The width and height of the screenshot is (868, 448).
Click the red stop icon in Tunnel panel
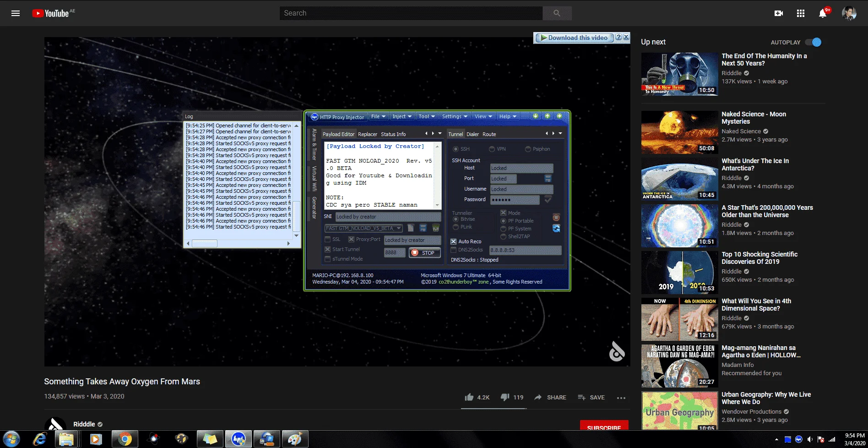click(556, 217)
